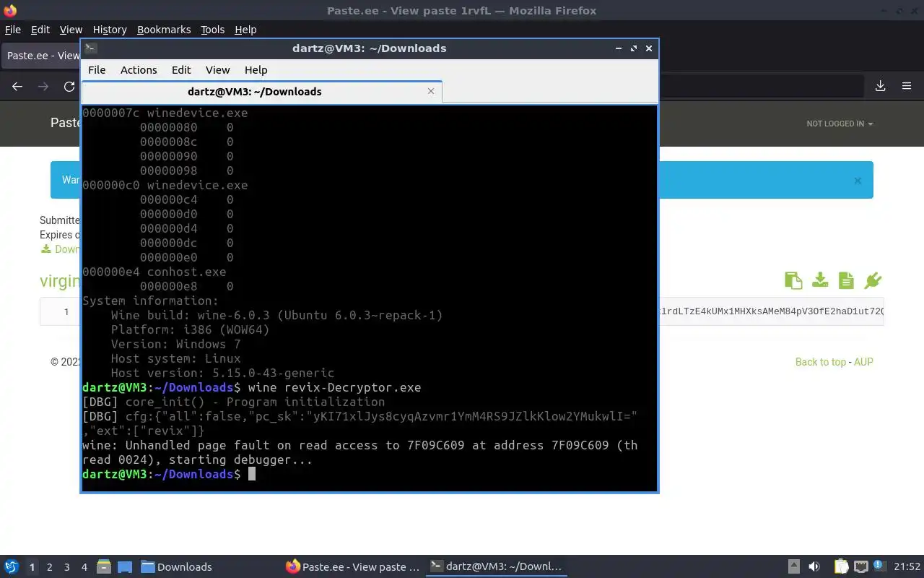Reload the page in Firefox
This screenshot has width=924, height=578.
point(69,86)
